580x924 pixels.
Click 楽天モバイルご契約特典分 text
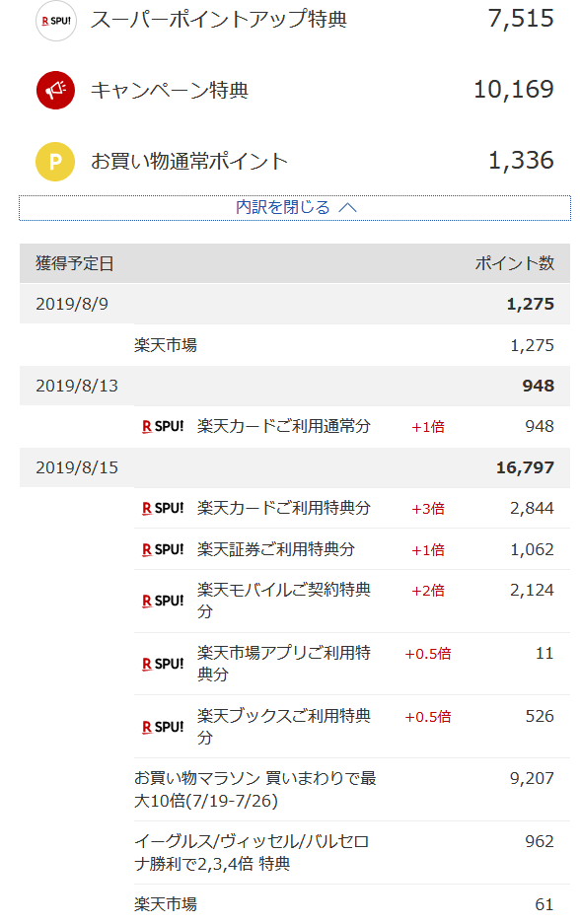click(283, 601)
